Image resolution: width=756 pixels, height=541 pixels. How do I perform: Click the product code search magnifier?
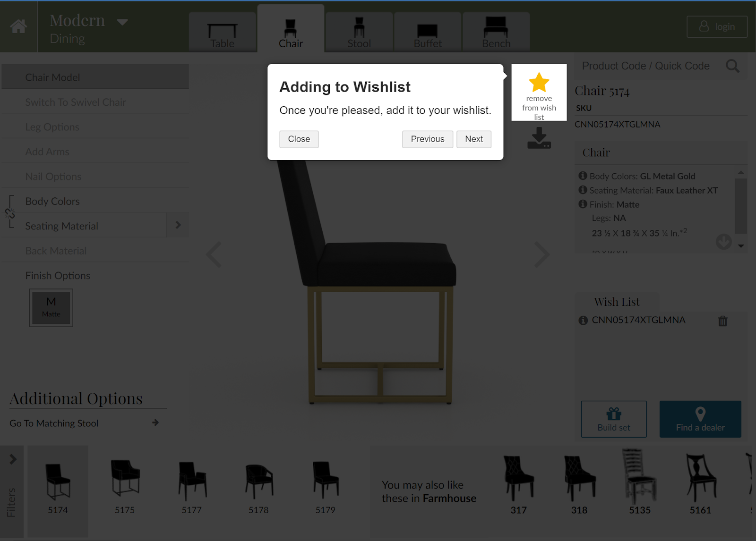[732, 66]
